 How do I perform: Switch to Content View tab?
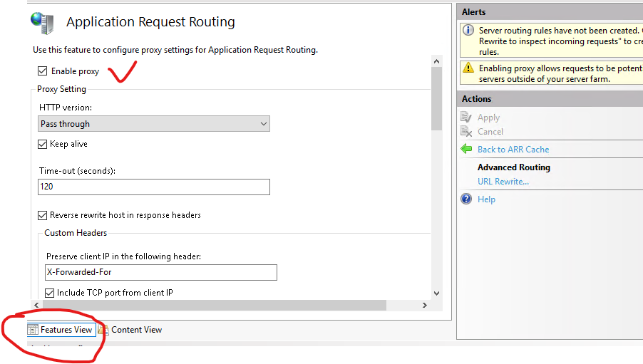pos(130,330)
